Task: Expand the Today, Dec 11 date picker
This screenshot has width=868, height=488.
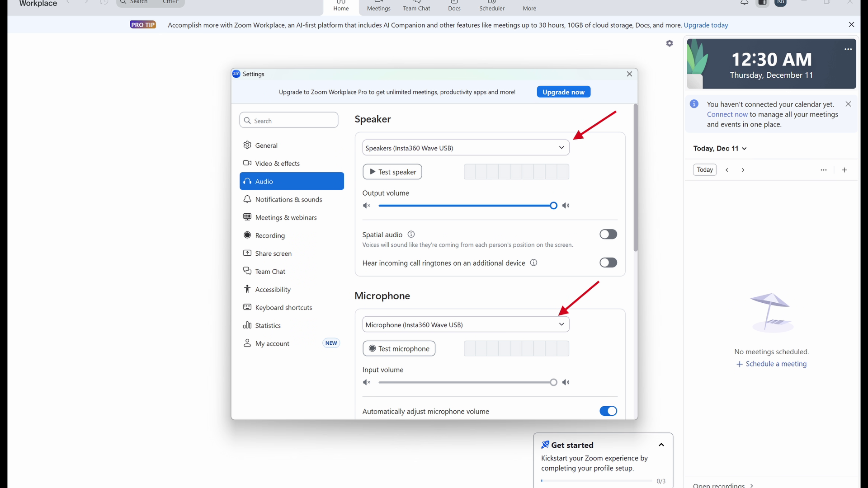Action: 720,149
